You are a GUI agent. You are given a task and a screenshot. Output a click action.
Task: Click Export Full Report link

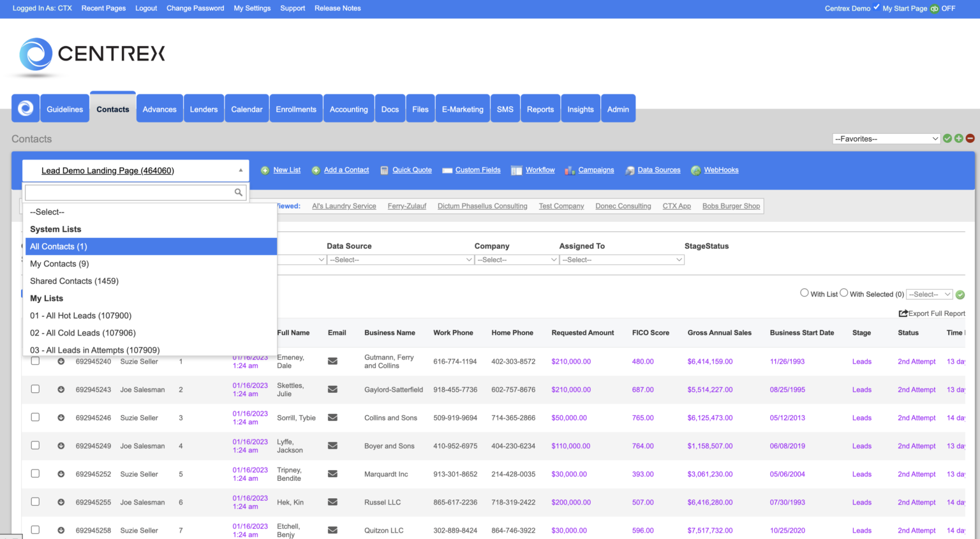[x=932, y=313]
